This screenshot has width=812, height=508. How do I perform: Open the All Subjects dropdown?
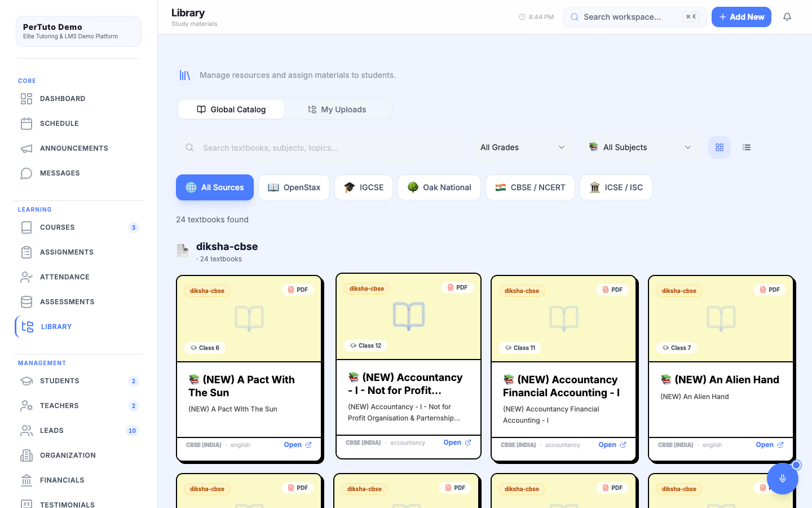click(x=640, y=147)
